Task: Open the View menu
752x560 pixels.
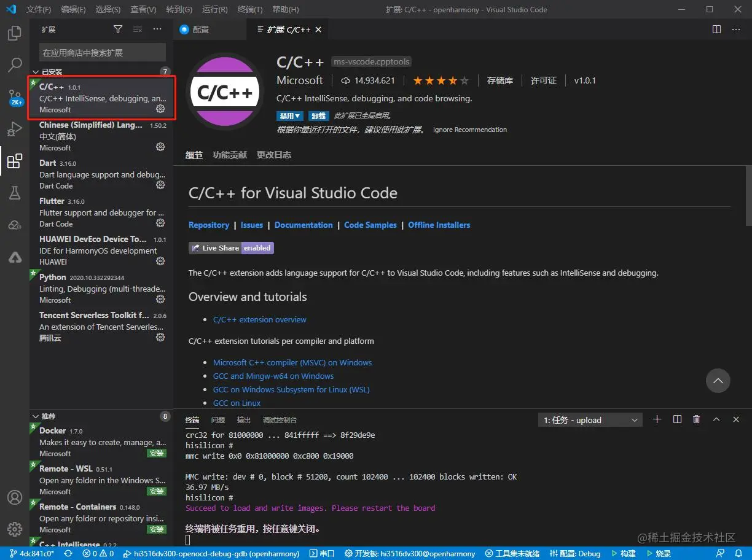Action: (143, 9)
